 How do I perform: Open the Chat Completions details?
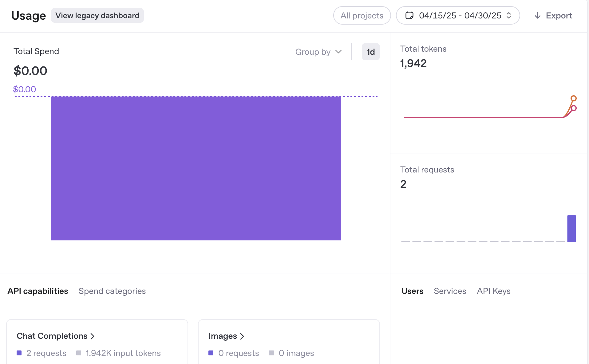[x=55, y=336]
